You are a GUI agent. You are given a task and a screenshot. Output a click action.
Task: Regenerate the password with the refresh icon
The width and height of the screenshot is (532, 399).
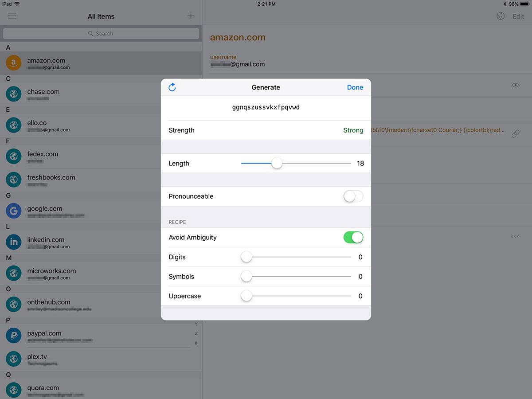pos(172,87)
